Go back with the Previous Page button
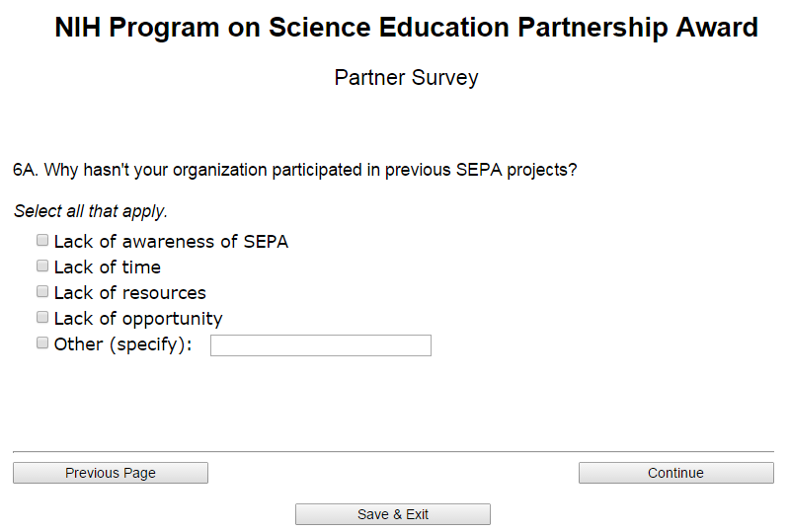 point(111,473)
